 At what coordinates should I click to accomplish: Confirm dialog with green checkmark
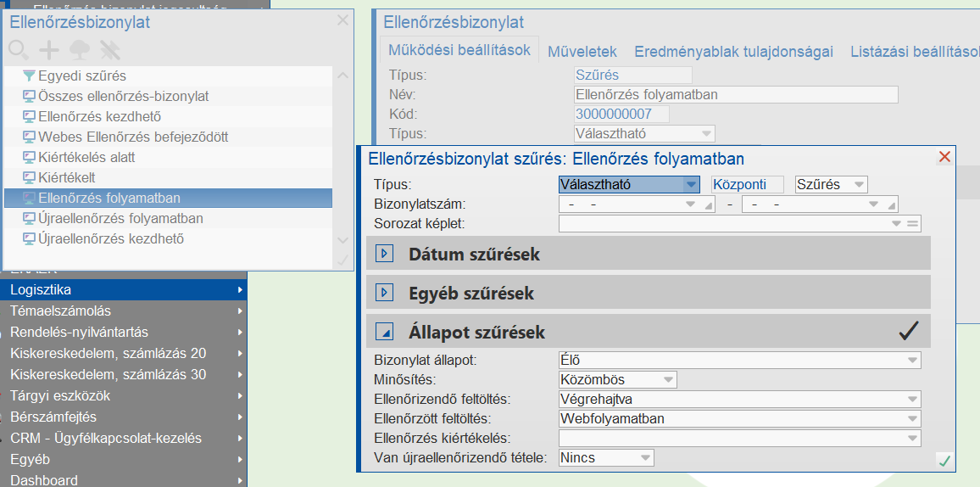(x=944, y=462)
